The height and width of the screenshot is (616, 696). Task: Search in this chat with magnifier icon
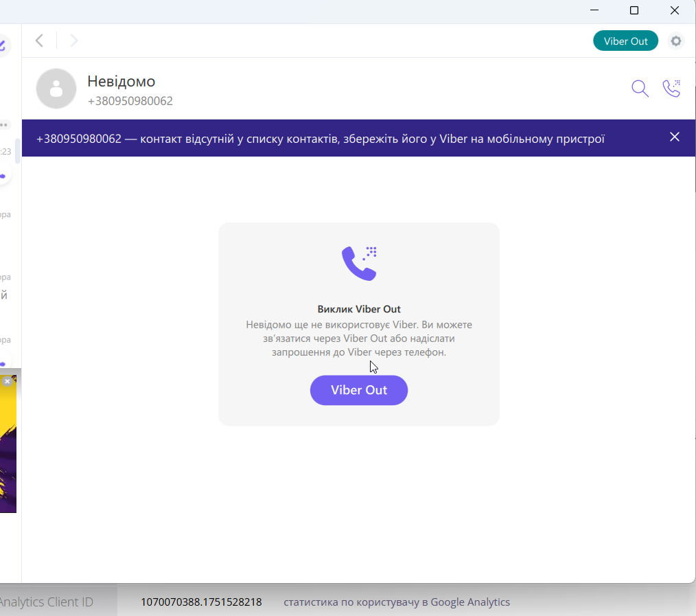click(x=640, y=89)
